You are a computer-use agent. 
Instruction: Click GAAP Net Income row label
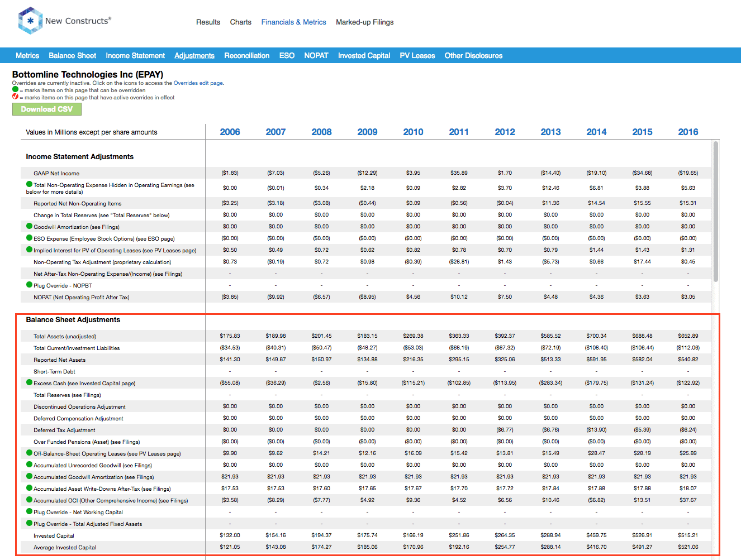coord(56,173)
